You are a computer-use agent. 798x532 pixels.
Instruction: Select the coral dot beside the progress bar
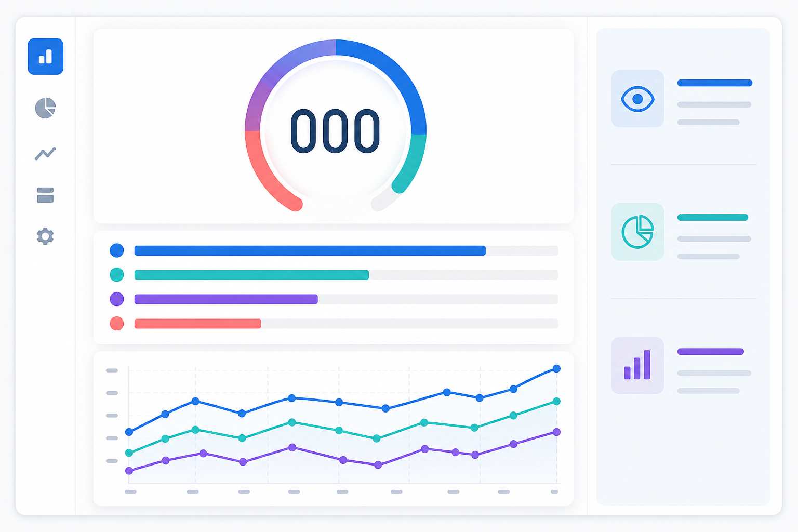(x=117, y=323)
